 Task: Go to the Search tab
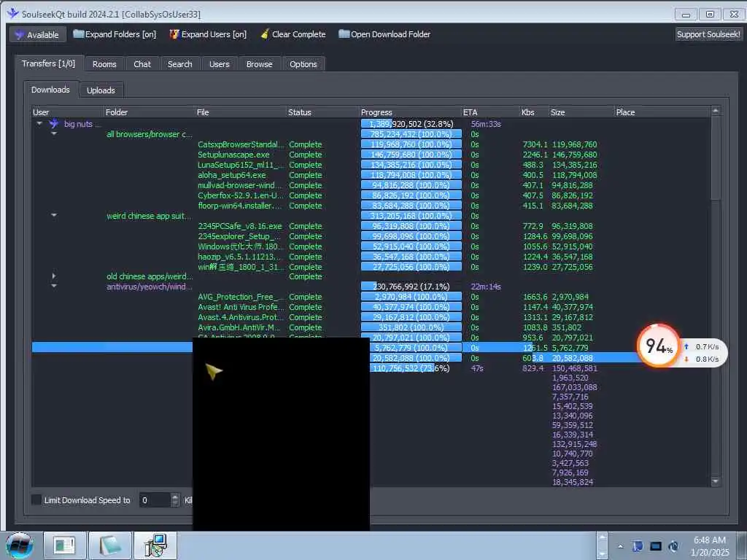pos(180,64)
